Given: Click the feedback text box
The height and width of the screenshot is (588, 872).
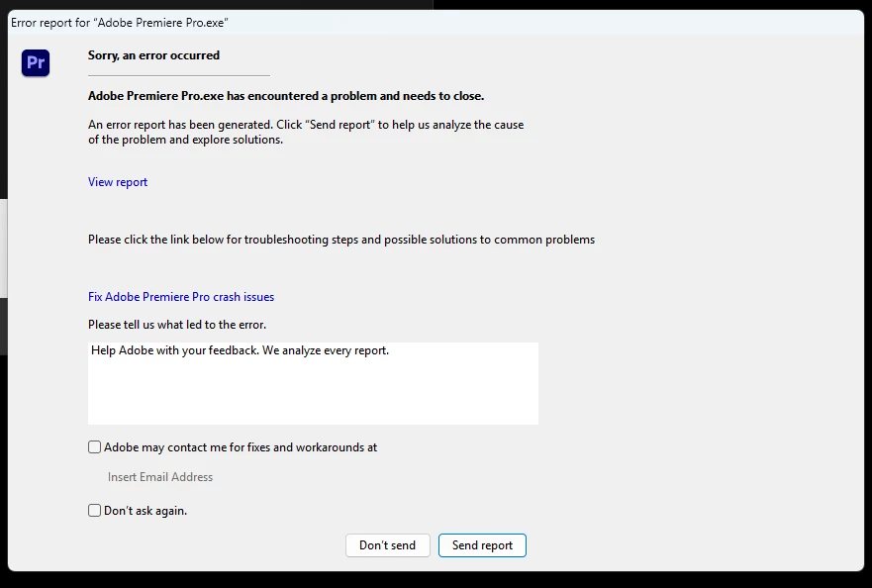Looking at the screenshot, I should click(313, 383).
